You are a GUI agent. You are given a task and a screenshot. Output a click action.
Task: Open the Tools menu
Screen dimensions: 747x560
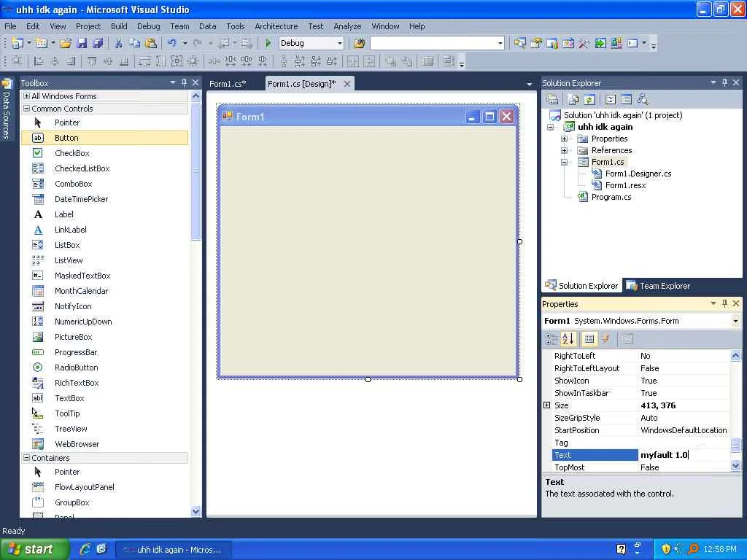click(x=236, y=26)
